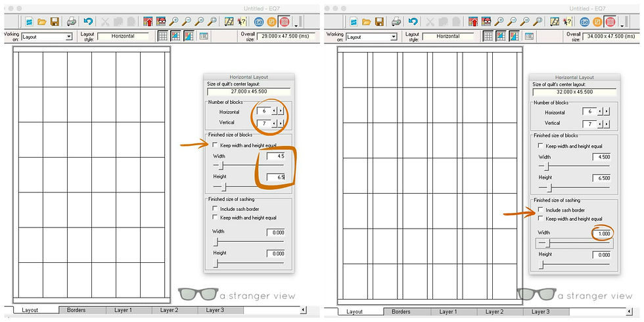Toggle sashing Keep width and height equal, left window
644x322 pixels.
point(216,218)
